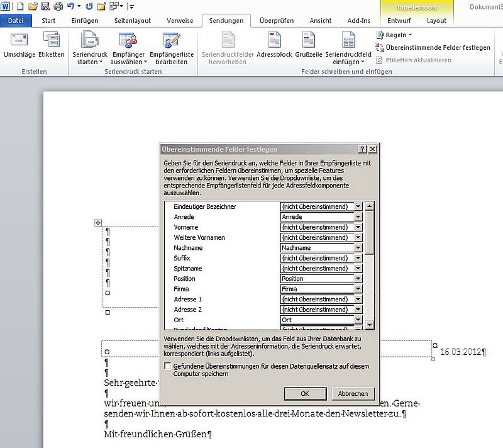The image size is (503, 448).
Task: Click the Sehr geehrte salutation text
Action: click(x=131, y=383)
